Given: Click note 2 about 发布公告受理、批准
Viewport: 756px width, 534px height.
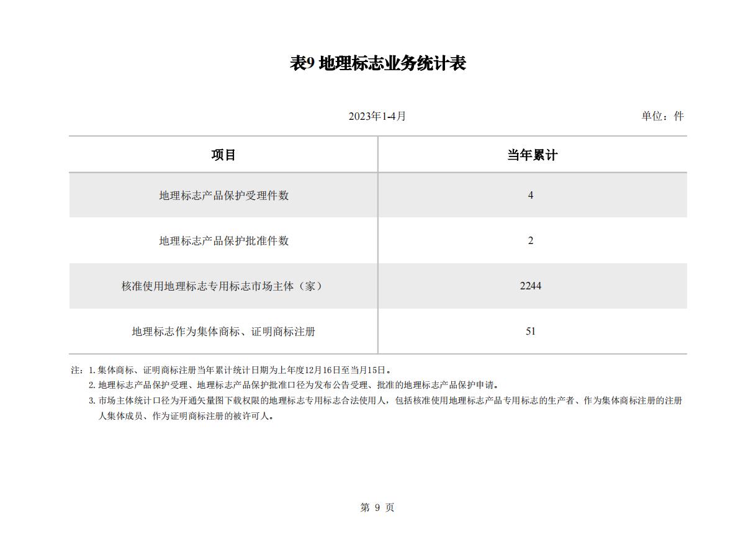Looking at the screenshot, I should (294, 386).
